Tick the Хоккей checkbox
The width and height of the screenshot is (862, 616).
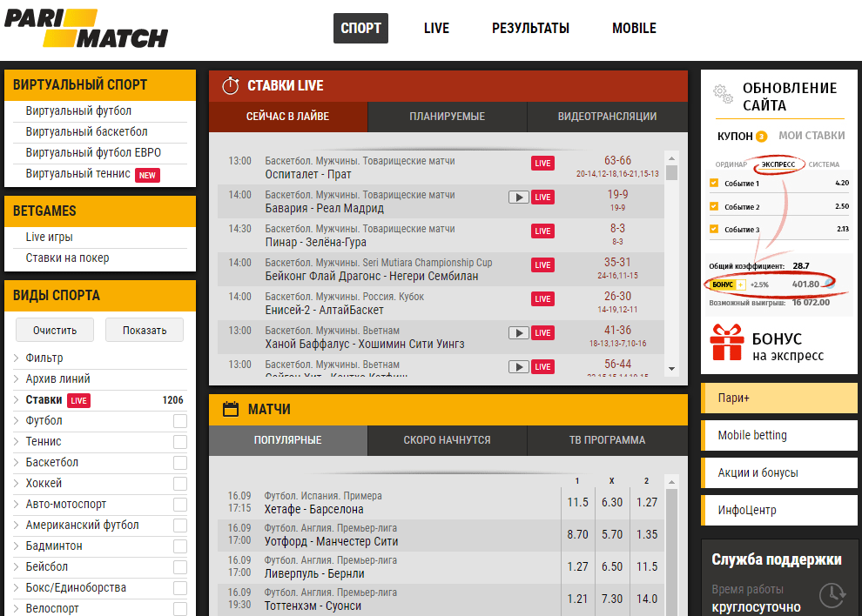[x=179, y=484]
